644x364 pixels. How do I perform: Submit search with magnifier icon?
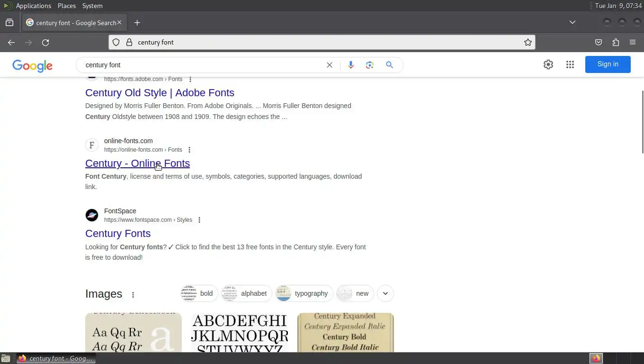[x=389, y=65]
